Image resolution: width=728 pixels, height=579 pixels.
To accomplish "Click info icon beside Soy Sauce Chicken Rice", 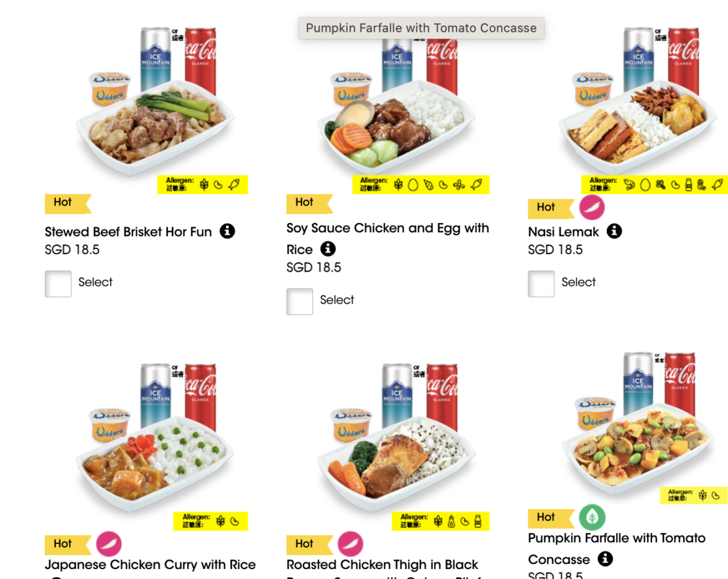I will 328,249.
